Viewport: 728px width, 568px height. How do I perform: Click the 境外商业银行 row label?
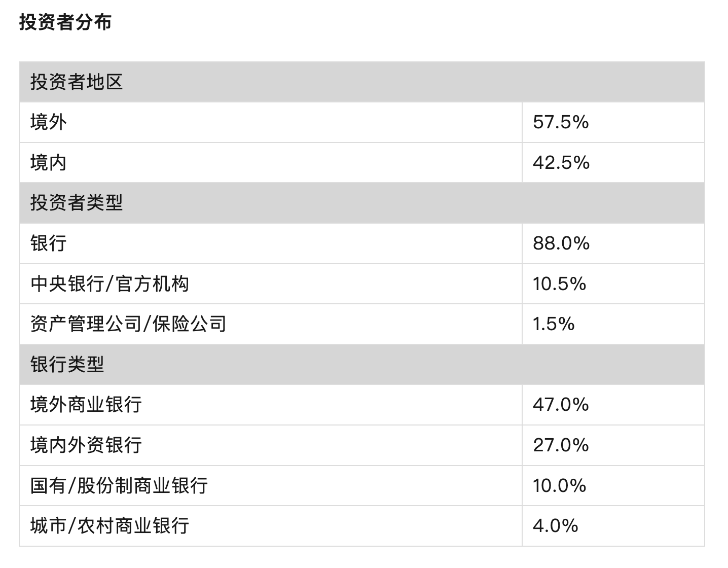(86, 405)
